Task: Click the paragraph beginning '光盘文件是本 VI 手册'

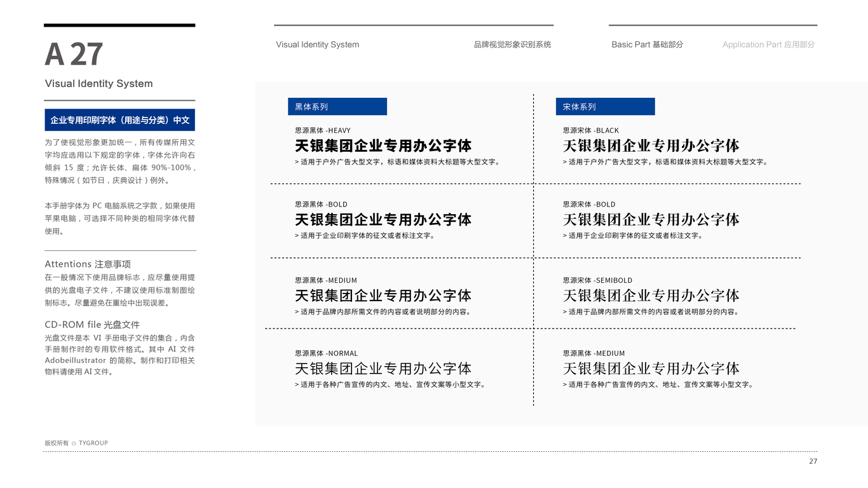Action: (120, 355)
